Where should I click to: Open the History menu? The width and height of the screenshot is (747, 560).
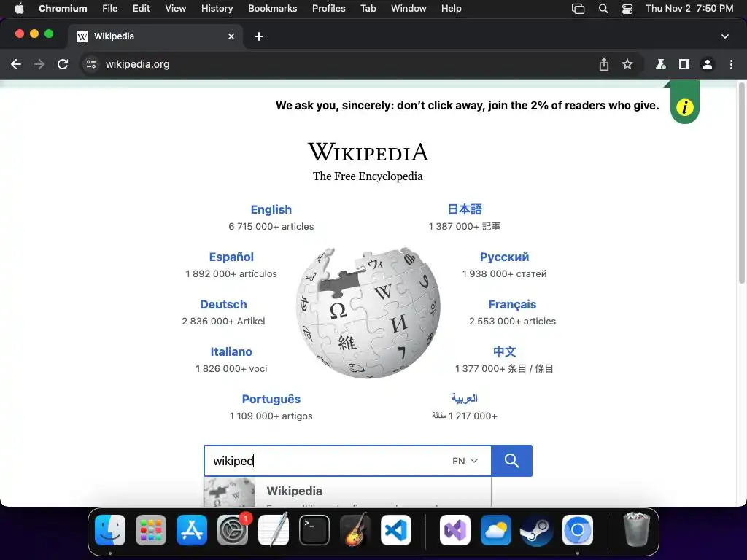click(217, 9)
